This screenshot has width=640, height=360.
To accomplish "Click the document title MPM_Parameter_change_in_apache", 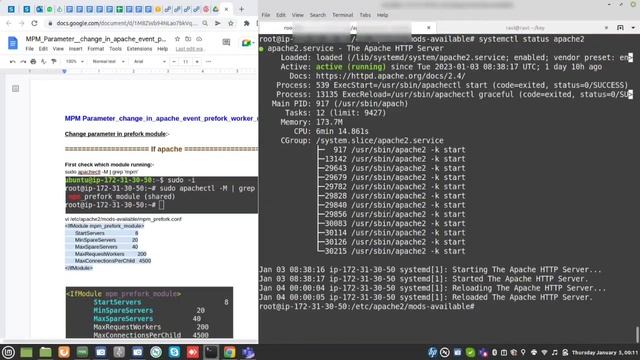I will point(96,39).
